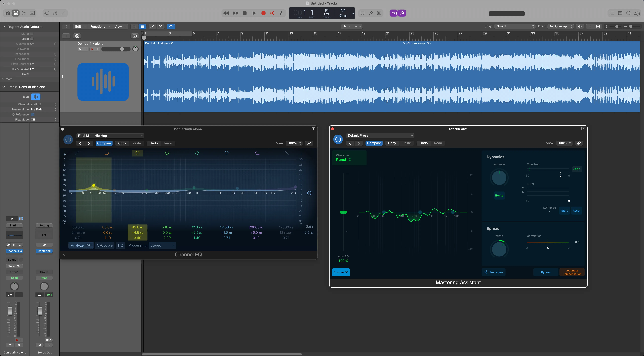
Task: Enable Loudness Compensation in Mastering Assistant
Action: 572,272
